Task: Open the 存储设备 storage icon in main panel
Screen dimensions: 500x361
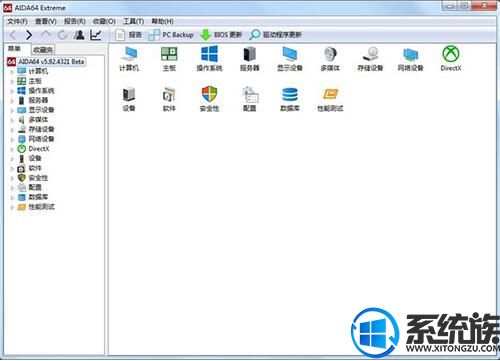Action: 370,59
